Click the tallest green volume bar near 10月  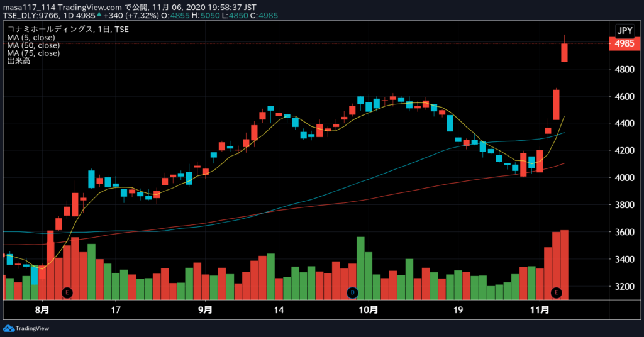coord(360,268)
